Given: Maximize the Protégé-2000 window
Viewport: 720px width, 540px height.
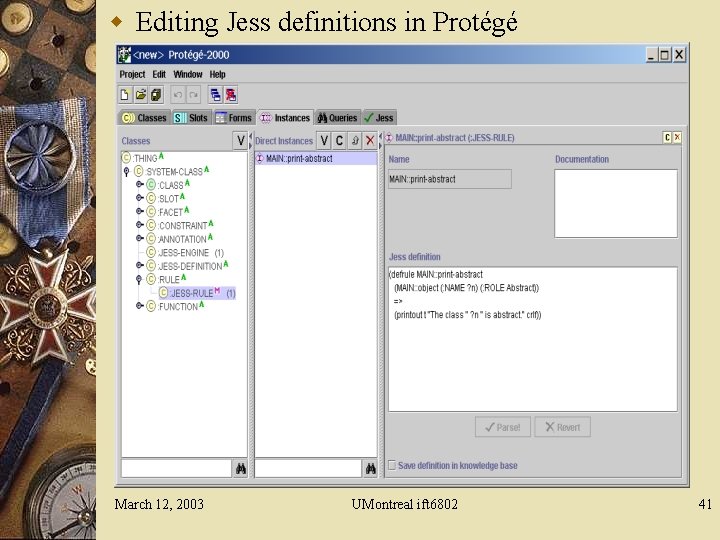Looking at the screenshot, I should point(664,55).
